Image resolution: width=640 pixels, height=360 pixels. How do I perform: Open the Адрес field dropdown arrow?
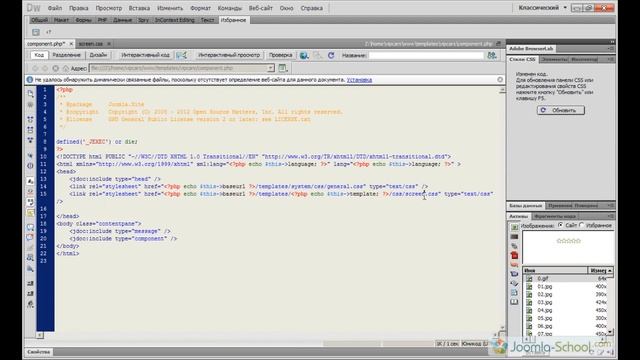point(271,68)
